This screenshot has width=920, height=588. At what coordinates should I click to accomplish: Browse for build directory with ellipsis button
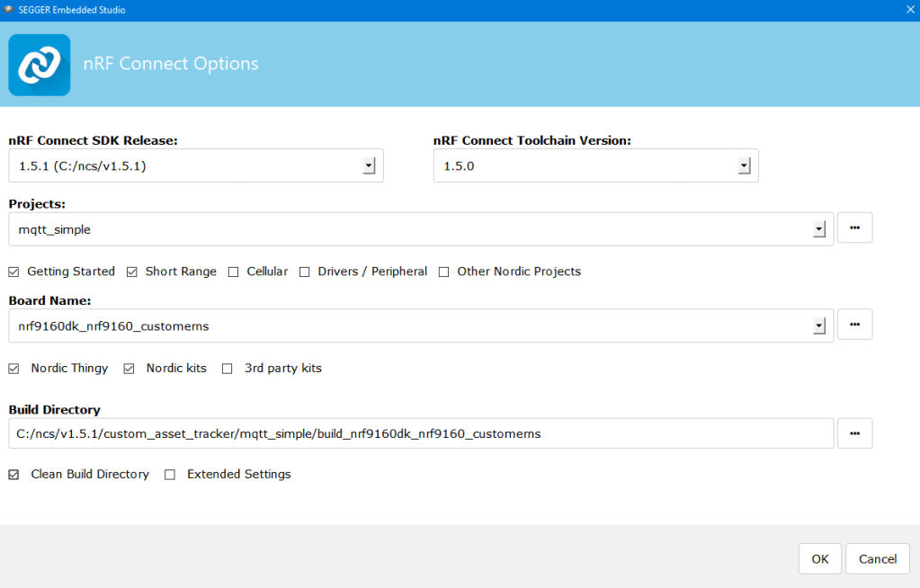854,433
